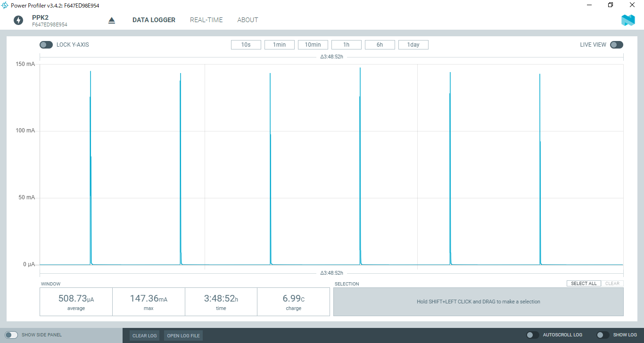Pick the 1day time window
The width and height of the screenshot is (644, 343).
[413, 45]
